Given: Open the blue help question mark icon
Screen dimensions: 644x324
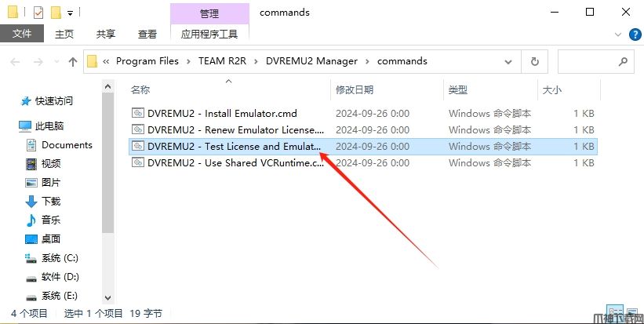Looking at the screenshot, I should click(x=635, y=35).
